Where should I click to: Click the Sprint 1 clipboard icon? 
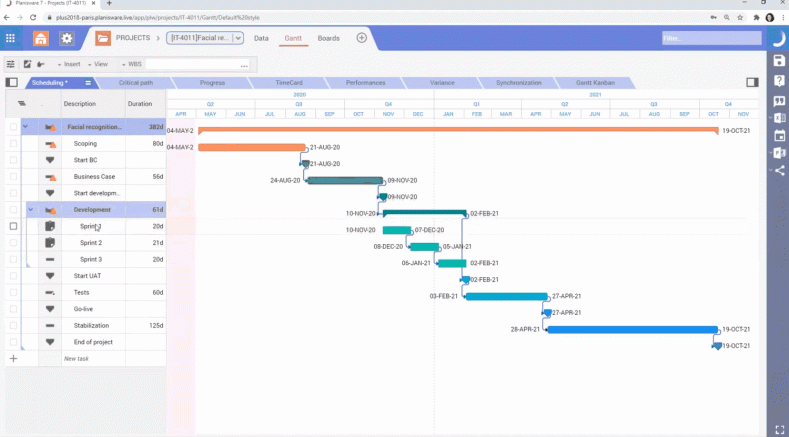coord(50,227)
